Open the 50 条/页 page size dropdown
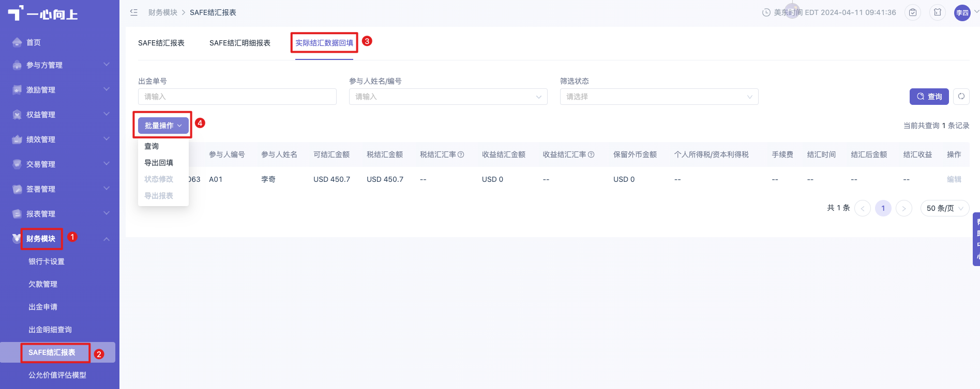The image size is (980, 389). tap(945, 208)
